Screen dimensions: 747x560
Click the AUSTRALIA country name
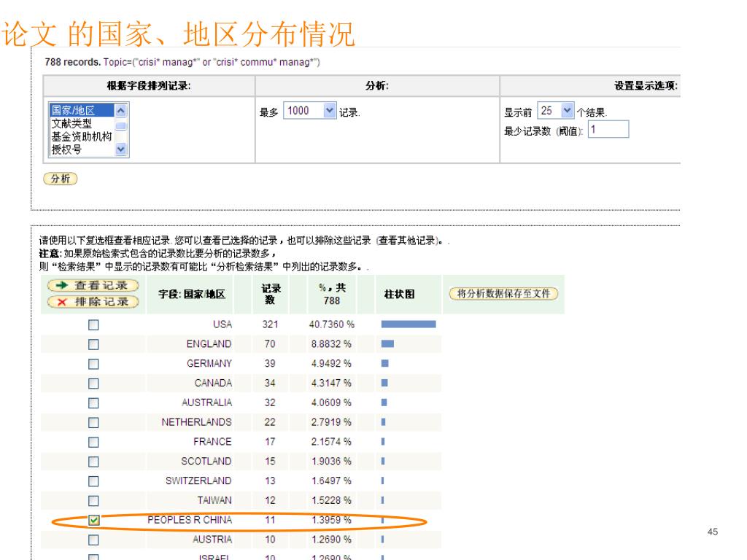206,402
